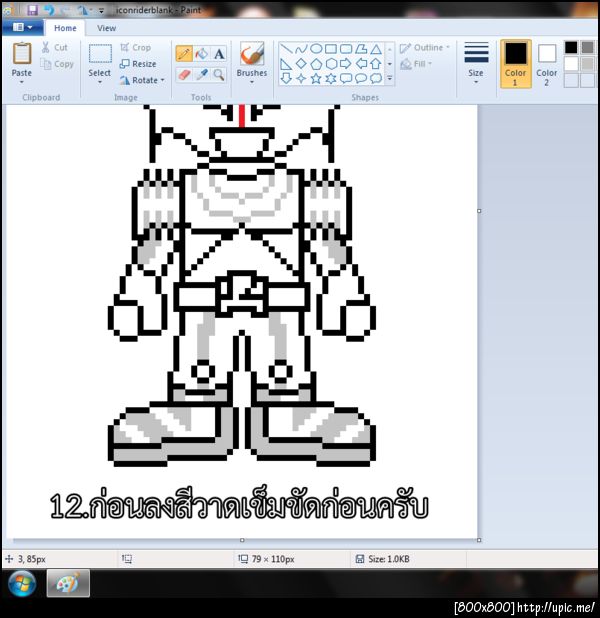
Task: Pick the dark gray palette swatch
Action: click(x=587, y=47)
